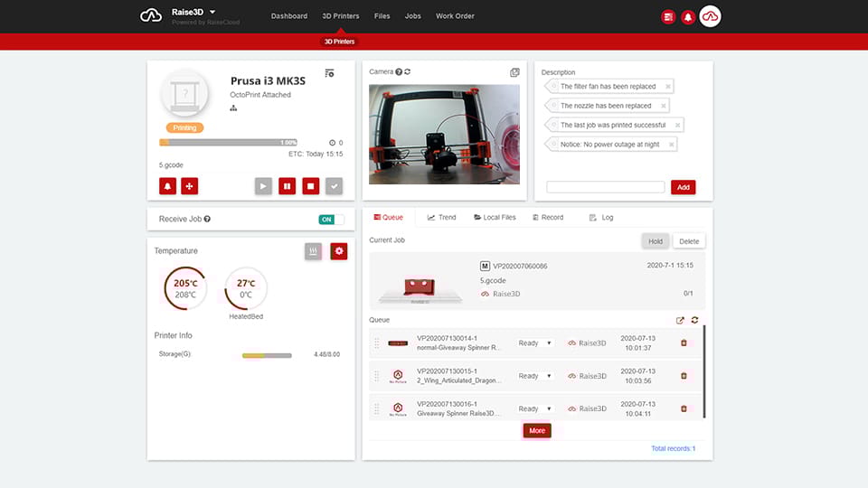Viewport: 868px width, 488px height.
Task: Focus the description input field
Action: pyautogui.click(x=606, y=187)
